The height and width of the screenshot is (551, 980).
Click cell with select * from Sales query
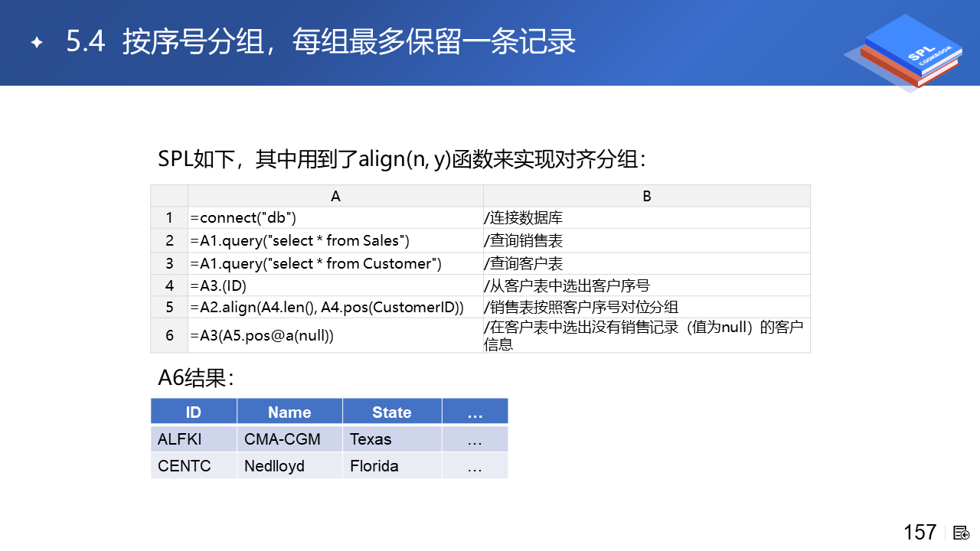(335, 241)
